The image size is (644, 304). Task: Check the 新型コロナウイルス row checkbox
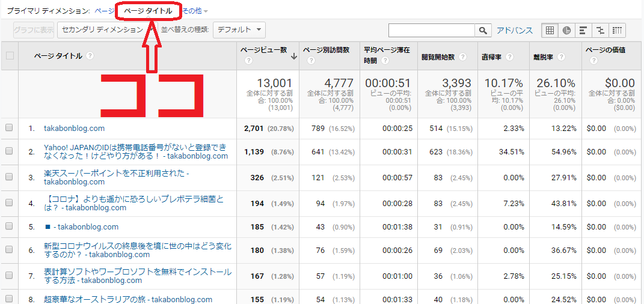pyautogui.click(x=9, y=250)
